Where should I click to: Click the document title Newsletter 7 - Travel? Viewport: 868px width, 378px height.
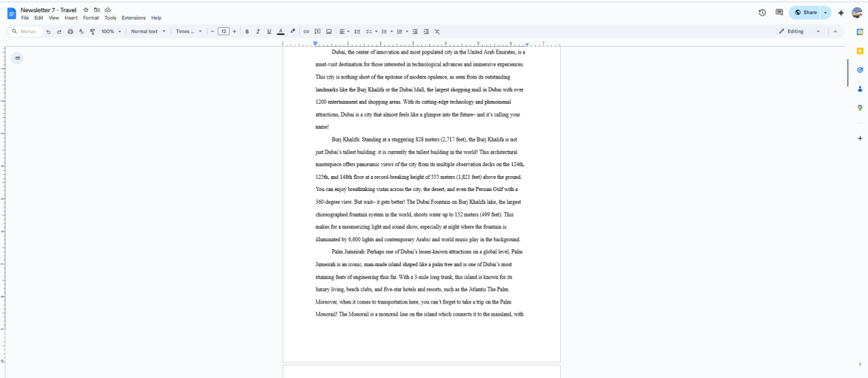click(48, 10)
